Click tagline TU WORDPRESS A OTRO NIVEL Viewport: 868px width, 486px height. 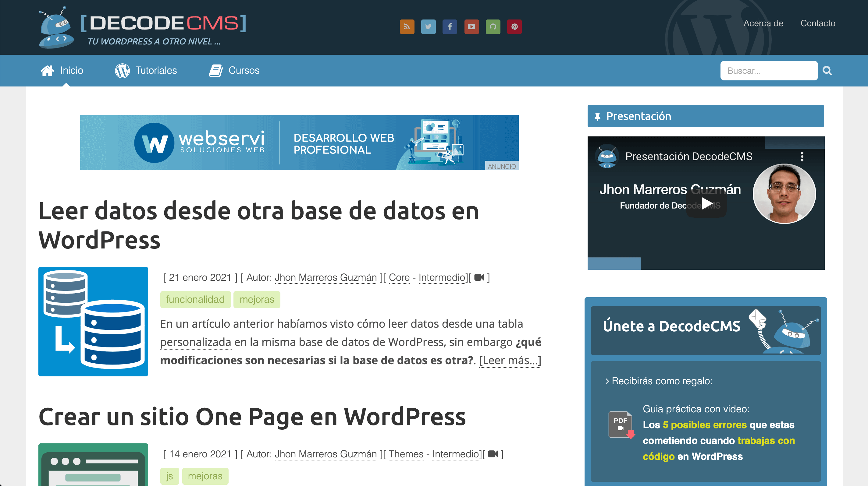coord(154,41)
